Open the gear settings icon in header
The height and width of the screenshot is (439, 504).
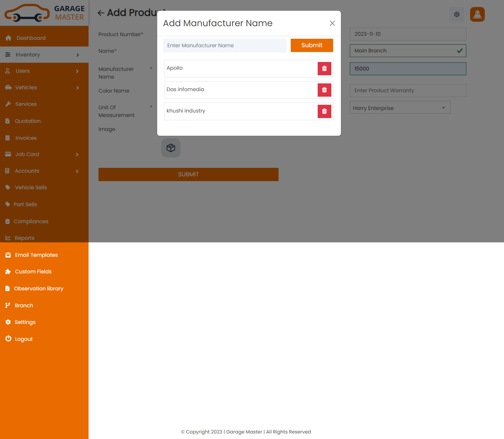point(456,14)
